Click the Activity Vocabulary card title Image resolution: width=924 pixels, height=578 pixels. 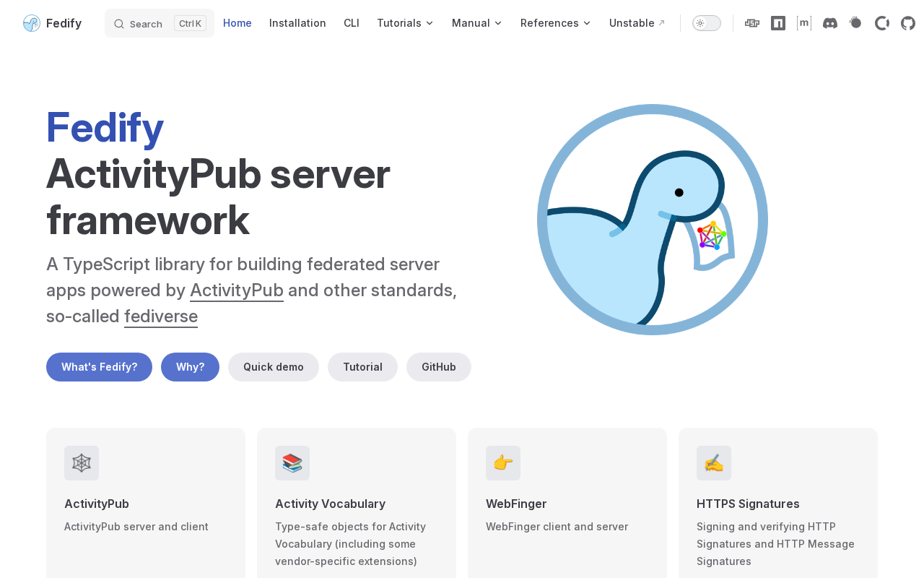point(331,504)
